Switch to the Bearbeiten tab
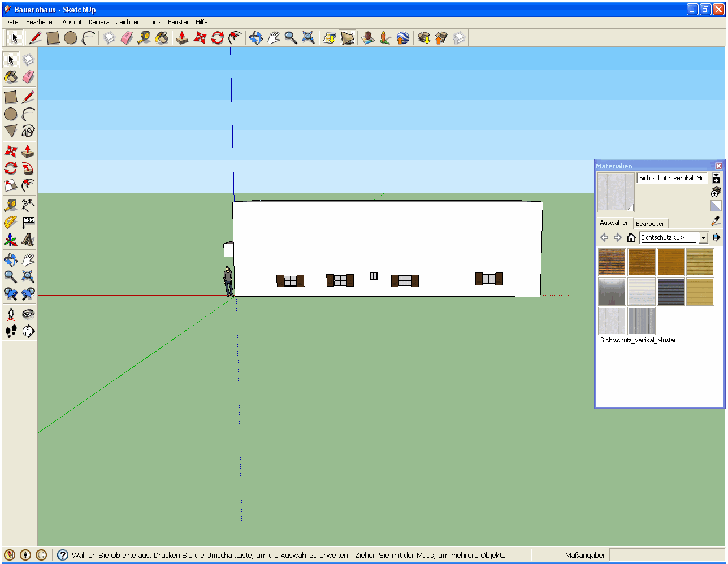 [x=651, y=224]
